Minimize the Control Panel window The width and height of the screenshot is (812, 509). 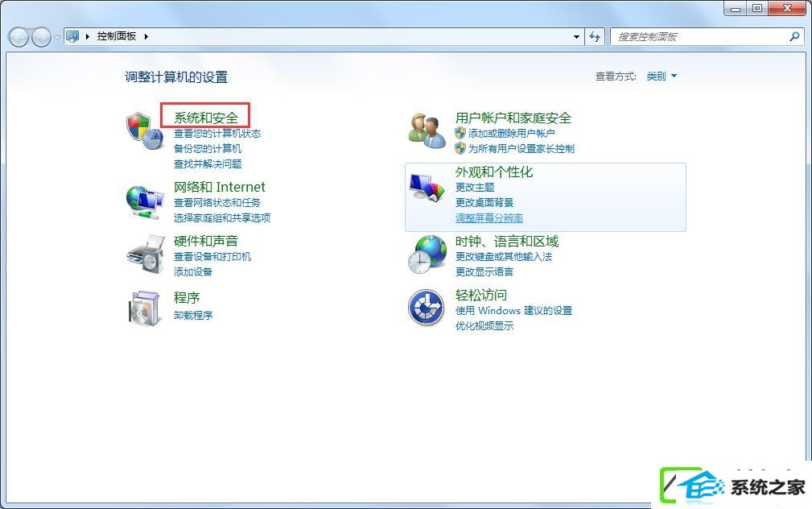click(735, 8)
